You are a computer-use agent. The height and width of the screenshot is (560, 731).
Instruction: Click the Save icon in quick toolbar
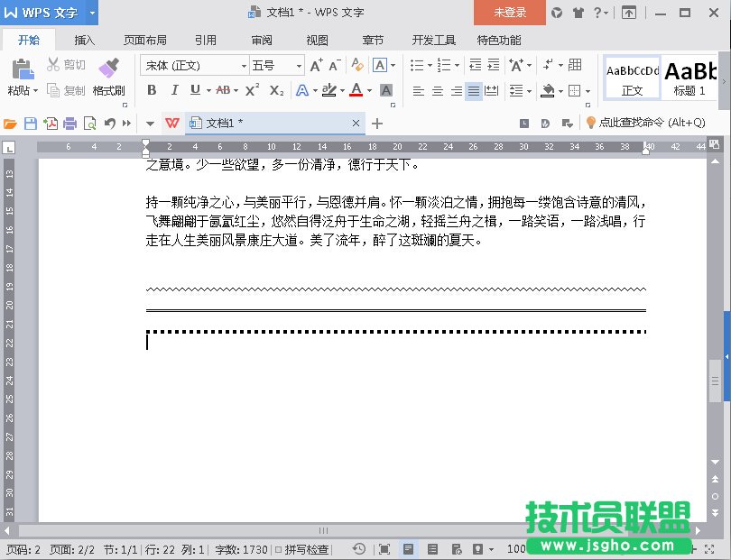point(31,124)
